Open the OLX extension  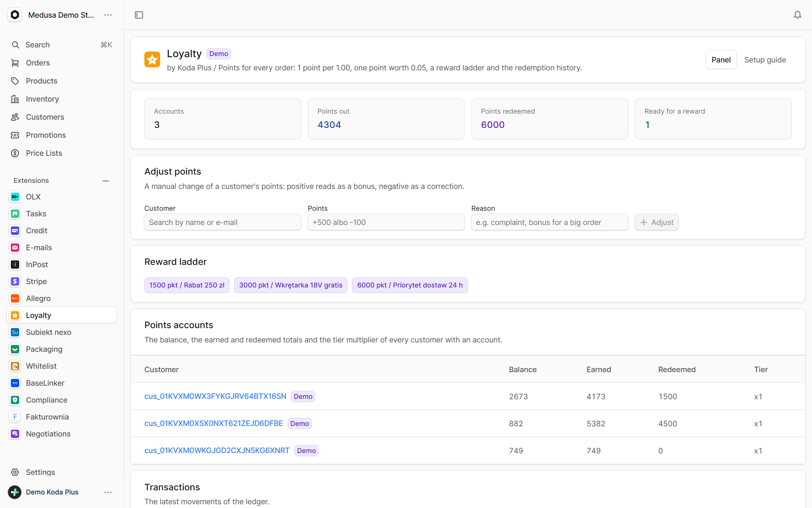(62, 197)
